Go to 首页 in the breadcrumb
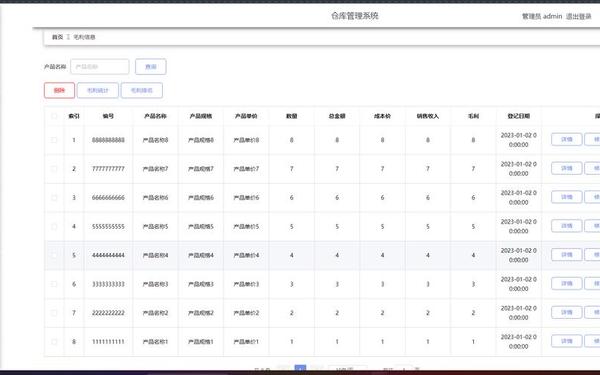600x375 pixels. pyautogui.click(x=57, y=37)
